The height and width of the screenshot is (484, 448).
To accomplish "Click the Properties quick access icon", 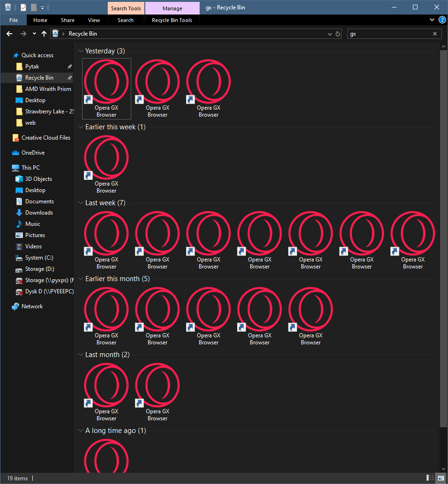I will (x=23, y=7).
